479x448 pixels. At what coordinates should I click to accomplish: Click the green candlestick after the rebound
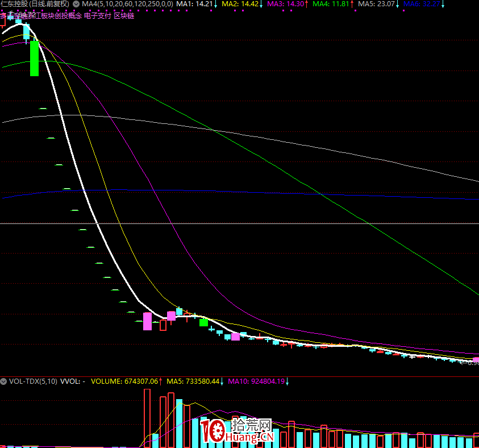204,322
